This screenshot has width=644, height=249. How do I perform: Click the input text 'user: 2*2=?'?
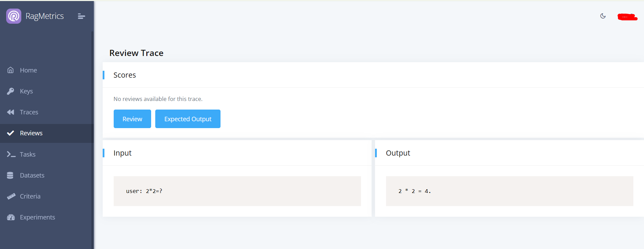144,191
